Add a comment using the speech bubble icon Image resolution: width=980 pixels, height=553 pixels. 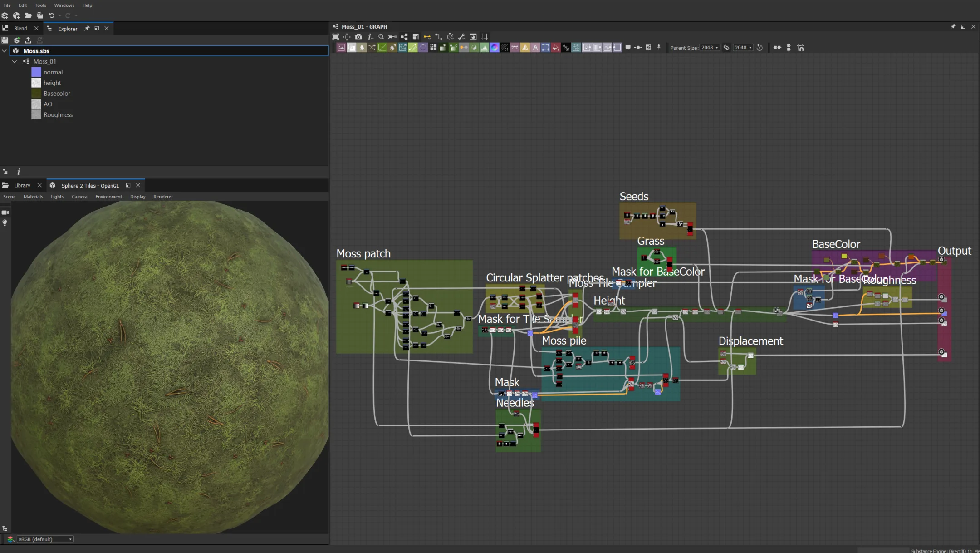click(x=628, y=47)
